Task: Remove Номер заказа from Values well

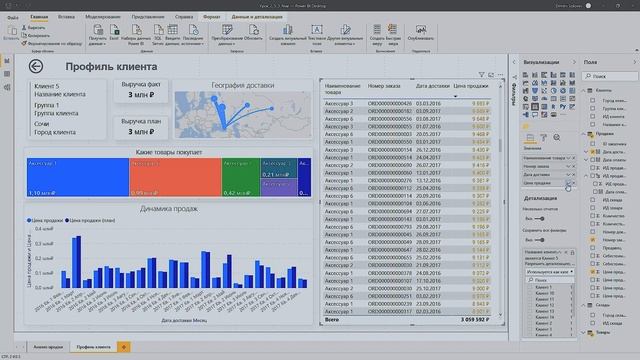Action: point(573,167)
